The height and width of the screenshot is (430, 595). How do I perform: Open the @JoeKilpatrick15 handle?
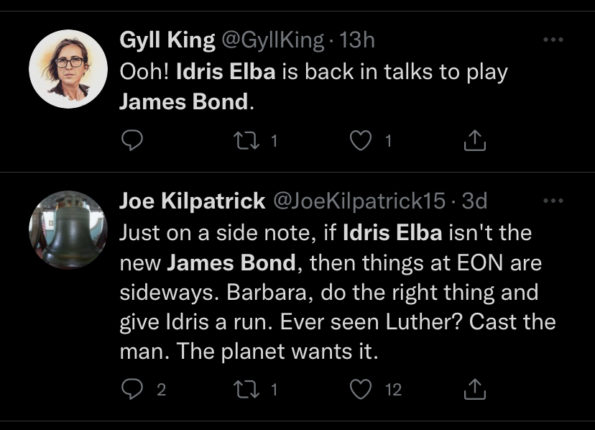(x=359, y=201)
